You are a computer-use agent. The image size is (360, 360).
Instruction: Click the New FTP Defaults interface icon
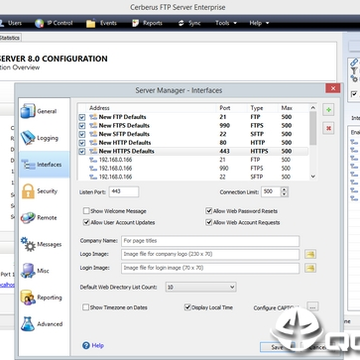click(x=93, y=117)
